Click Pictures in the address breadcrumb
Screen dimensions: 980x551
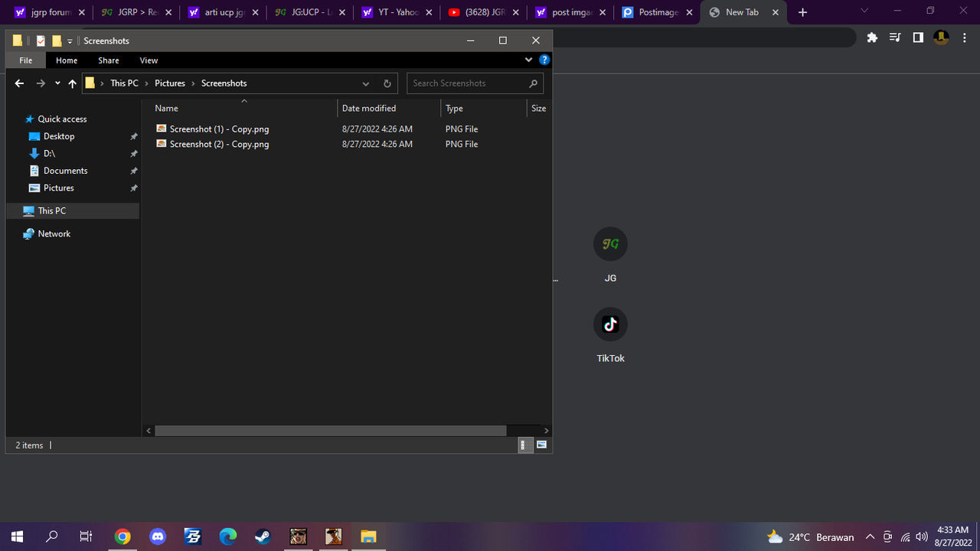tap(170, 83)
